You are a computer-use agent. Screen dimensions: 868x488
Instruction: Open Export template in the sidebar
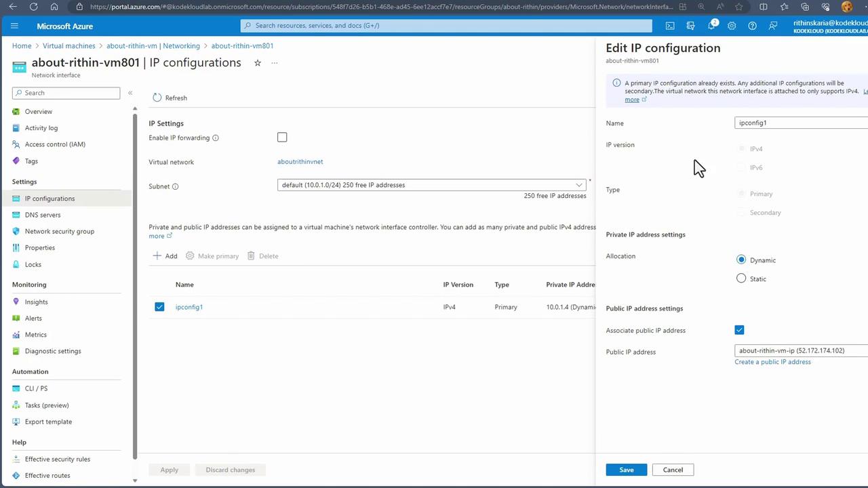pyautogui.click(x=48, y=422)
